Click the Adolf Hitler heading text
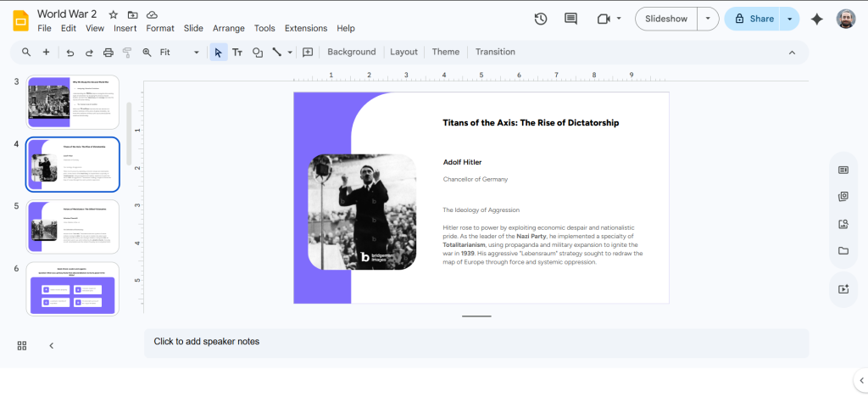868x397 pixels. click(462, 162)
